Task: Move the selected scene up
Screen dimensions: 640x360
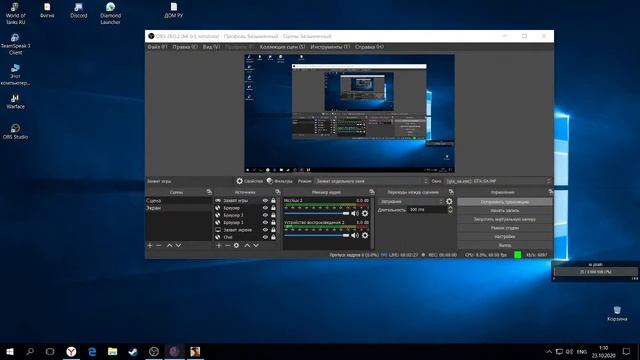Action: click(169, 245)
